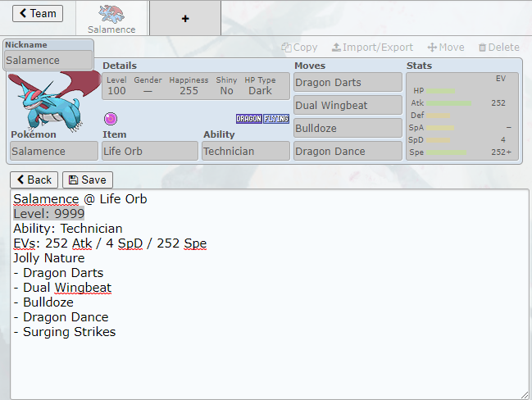Click the '- Surging Strikes' text line
Image resolution: width=532 pixels, height=400 pixels.
[x=65, y=331]
